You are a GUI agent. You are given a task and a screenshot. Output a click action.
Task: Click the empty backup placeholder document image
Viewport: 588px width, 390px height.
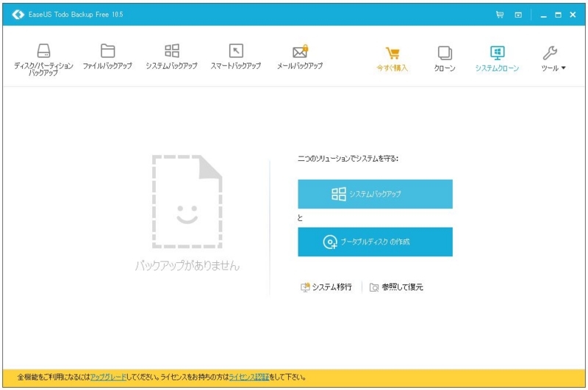pos(187,201)
